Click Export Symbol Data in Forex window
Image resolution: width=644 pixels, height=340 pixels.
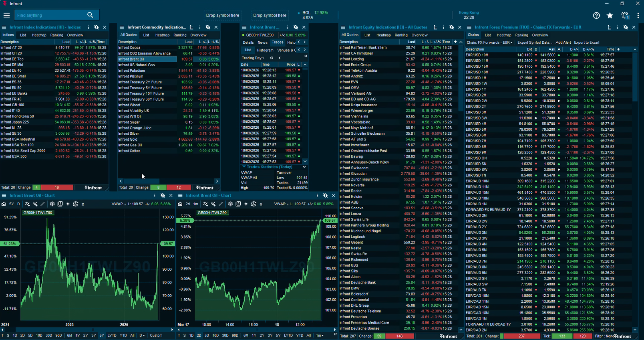(534, 42)
